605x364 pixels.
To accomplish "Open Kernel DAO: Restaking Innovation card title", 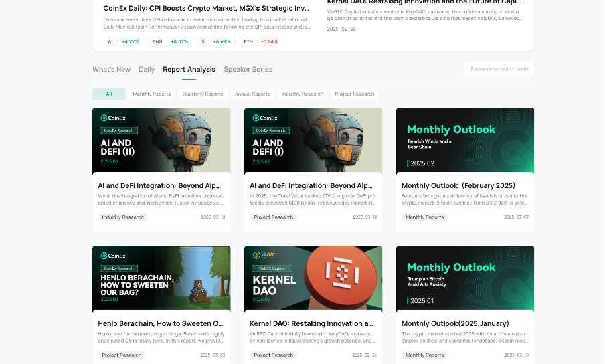I will [x=311, y=323].
